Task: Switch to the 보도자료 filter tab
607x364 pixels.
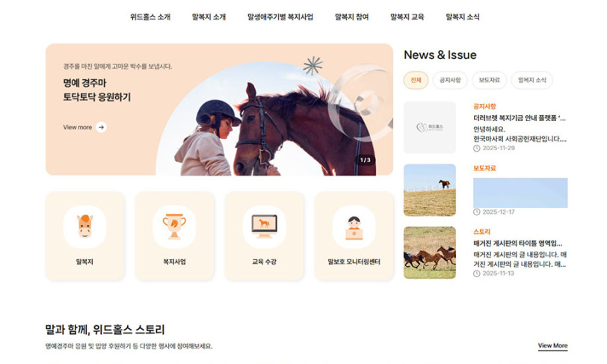Action: point(490,80)
